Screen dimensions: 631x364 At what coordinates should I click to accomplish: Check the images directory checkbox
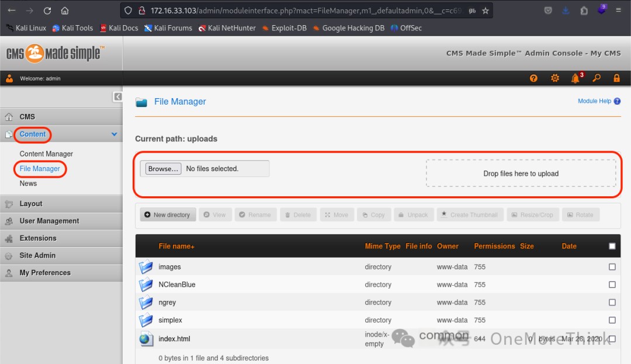(612, 266)
